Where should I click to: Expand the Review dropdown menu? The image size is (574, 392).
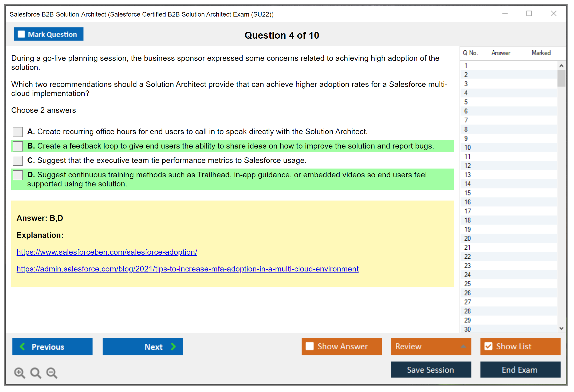coord(463,346)
